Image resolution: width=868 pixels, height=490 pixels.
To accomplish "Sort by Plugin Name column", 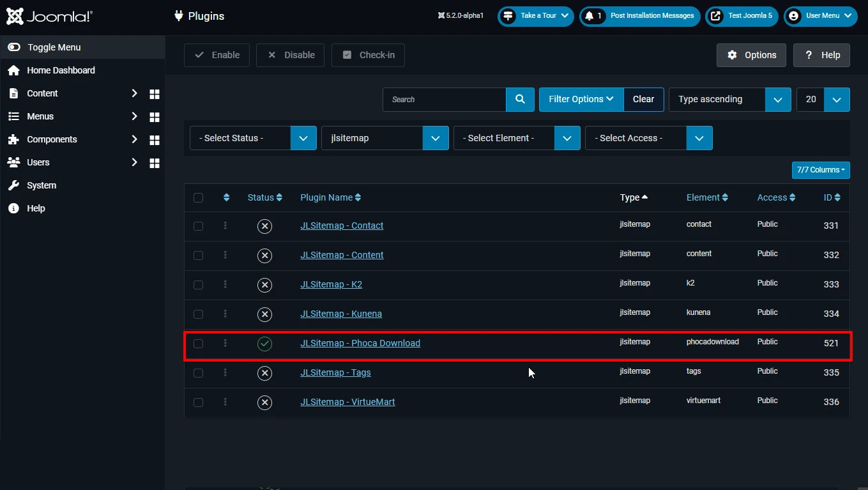I will click(x=331, y=198).
